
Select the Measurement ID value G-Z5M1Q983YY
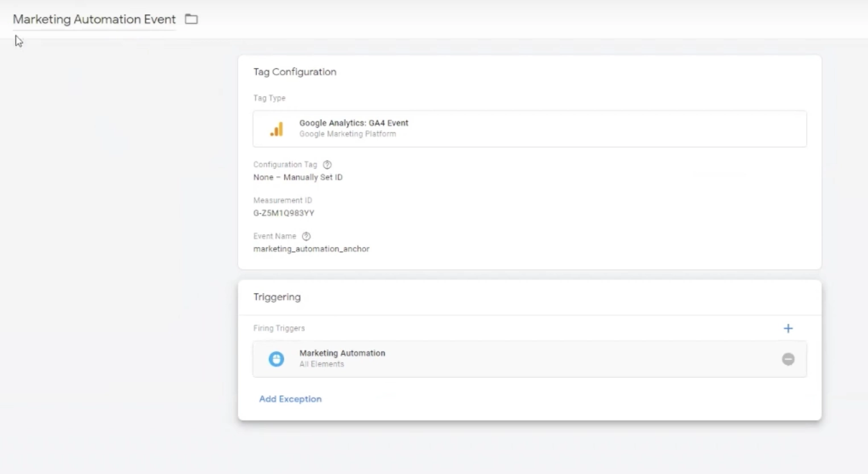(284, 213)
